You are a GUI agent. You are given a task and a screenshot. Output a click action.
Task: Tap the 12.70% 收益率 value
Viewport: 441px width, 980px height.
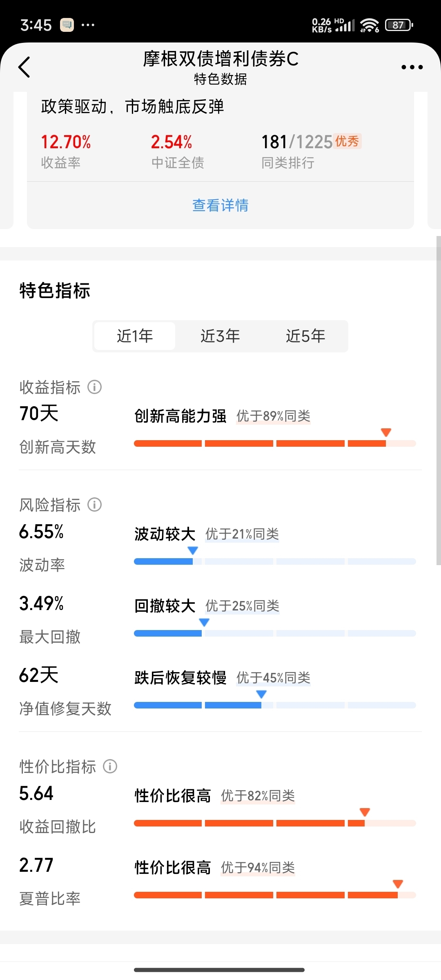[x=66, y=142]
